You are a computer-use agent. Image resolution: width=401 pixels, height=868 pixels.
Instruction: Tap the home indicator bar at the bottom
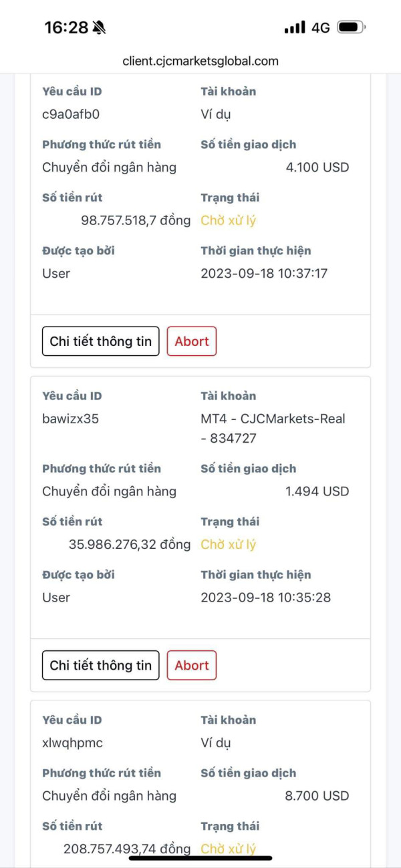tap(200, 858)
